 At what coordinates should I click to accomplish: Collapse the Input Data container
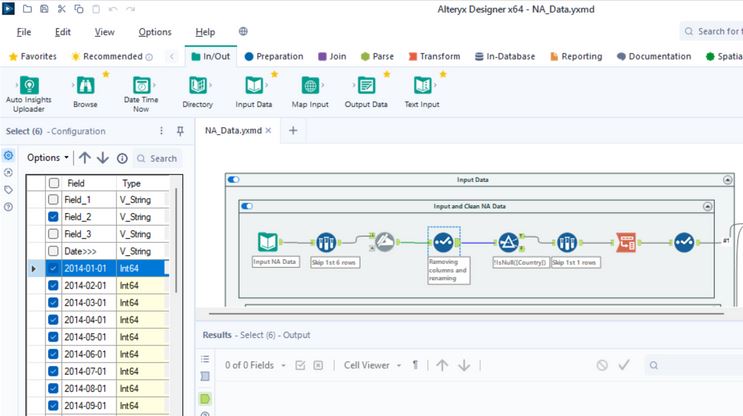pos(727,180)
